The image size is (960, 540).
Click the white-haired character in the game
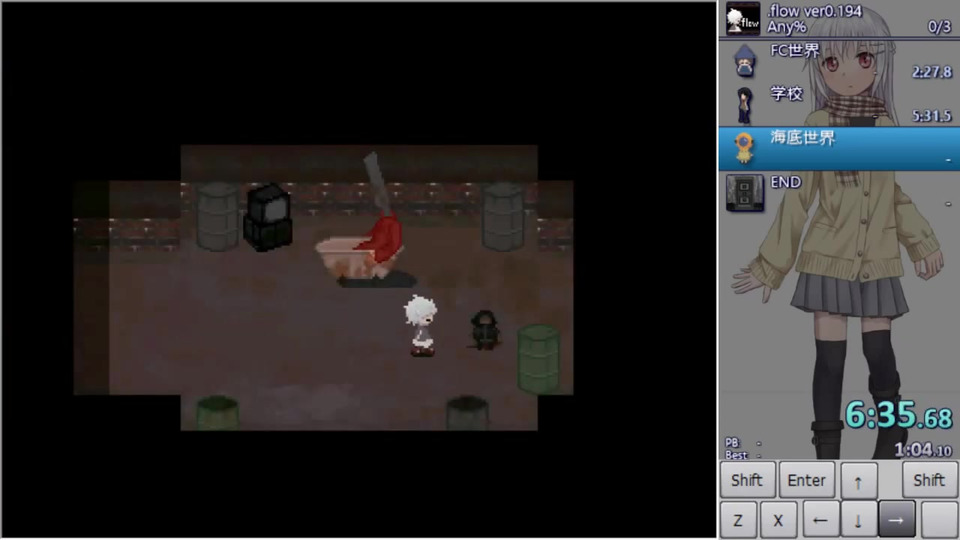421,325
